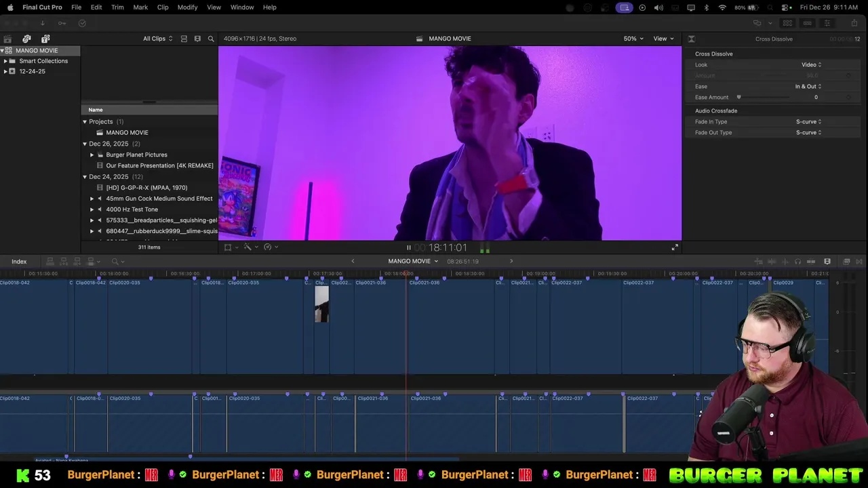The width and height of the screenshot is (868, 488).
Task: Select the Transition inspector icon
Action: 692,39
